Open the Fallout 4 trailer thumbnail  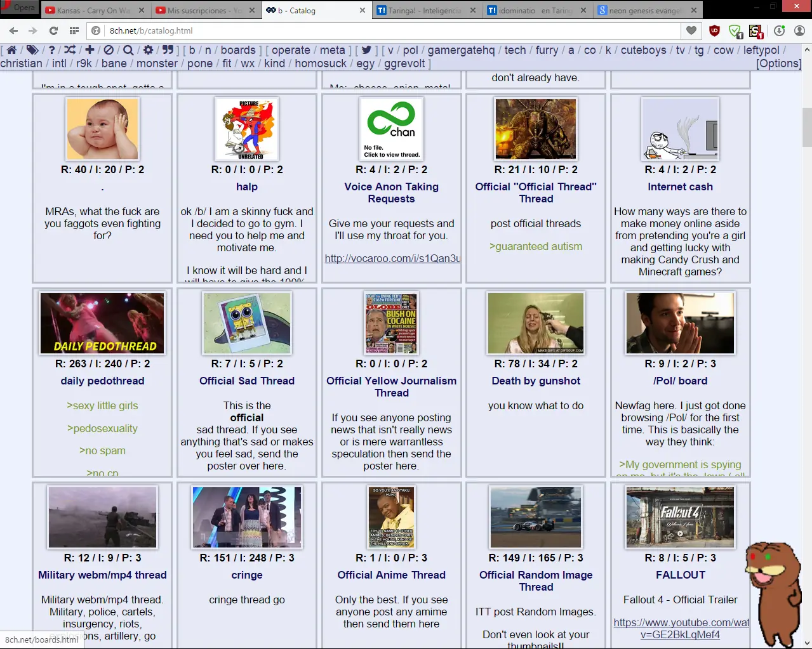click(680, 517)
